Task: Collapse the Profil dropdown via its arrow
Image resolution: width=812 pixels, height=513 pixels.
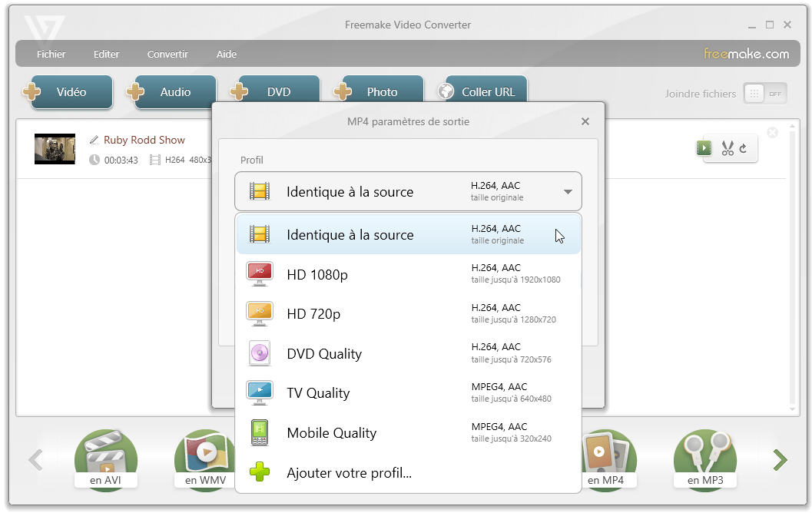Action: (568, 192)
